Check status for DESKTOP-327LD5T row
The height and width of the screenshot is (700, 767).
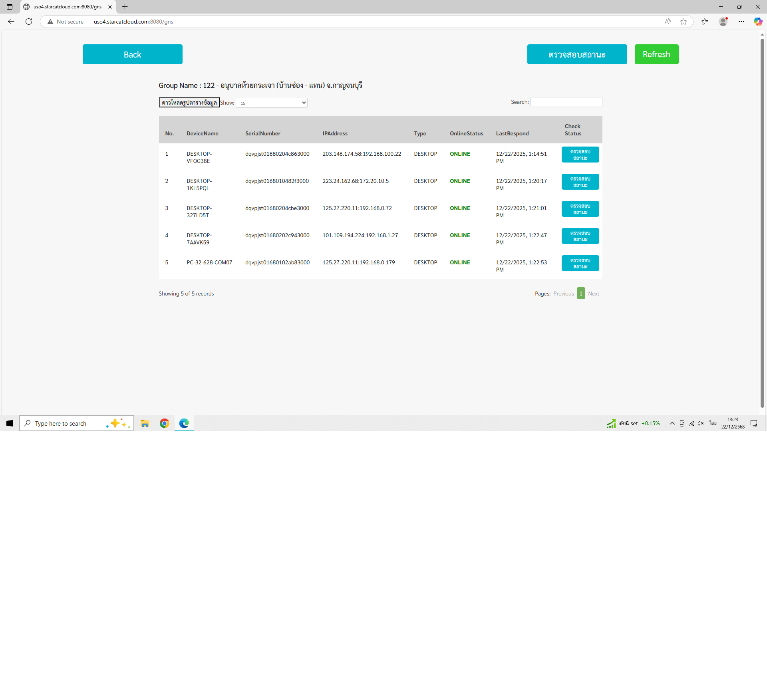click(580, 209)
